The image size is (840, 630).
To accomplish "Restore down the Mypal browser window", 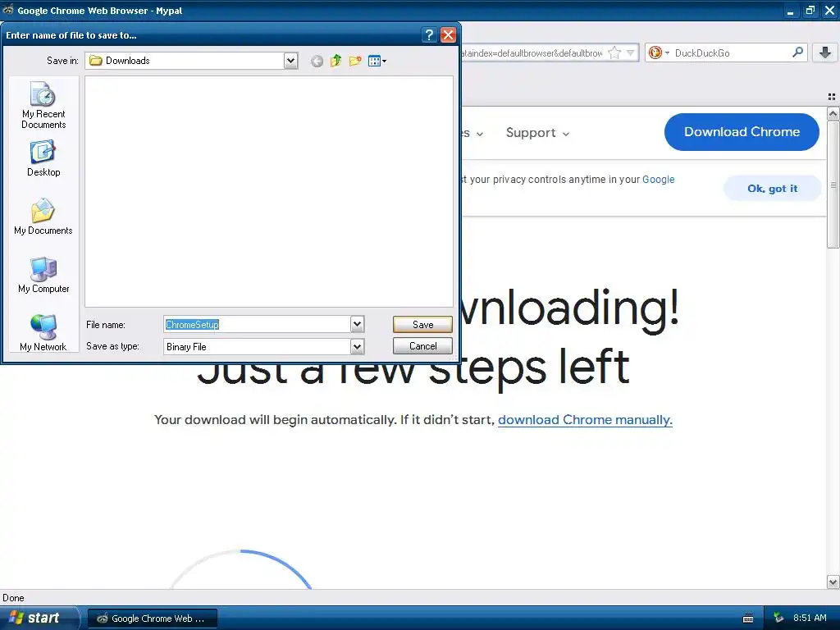I will (810, 10).
